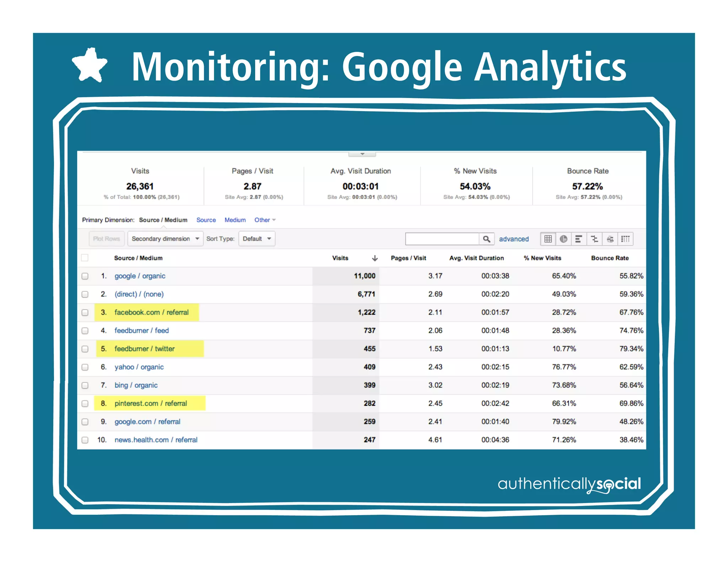Image resolution: width=728 pixels, height=562 pixels.
Task: Open the feedburner / twitter link
Action: pyautogui.click(x=144, y=349)
